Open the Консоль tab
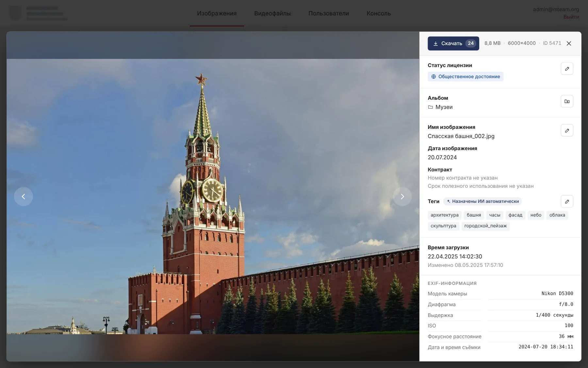Screen dimensions: 588x368 tap(379, 13)
